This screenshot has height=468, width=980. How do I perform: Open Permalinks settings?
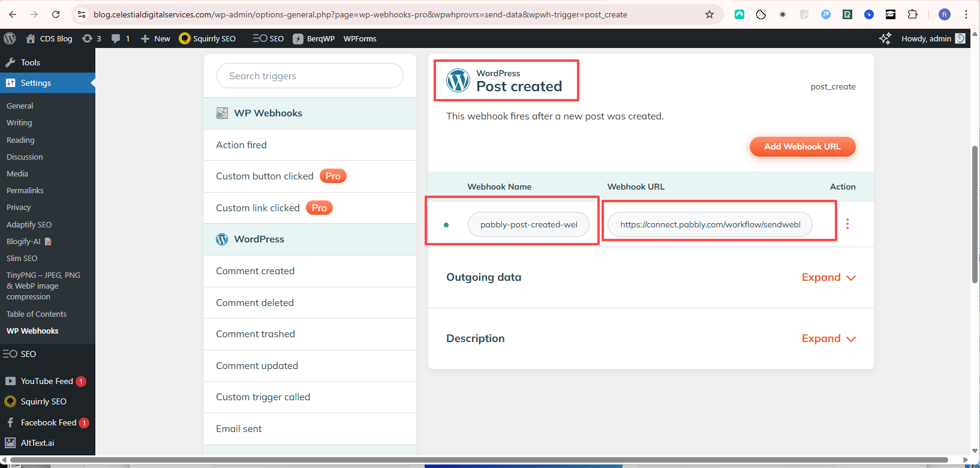[x=25, y=190]
